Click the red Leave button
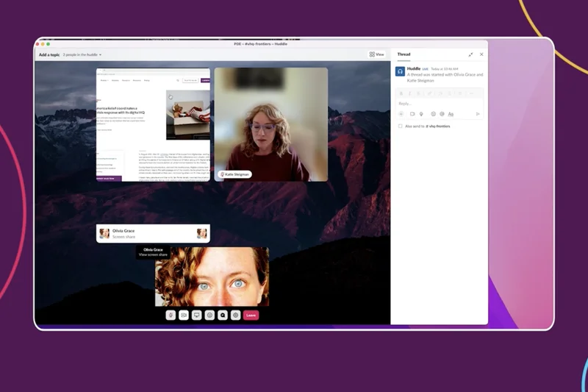The height and width of the screenshot is (392, 588). coord(251,315)
